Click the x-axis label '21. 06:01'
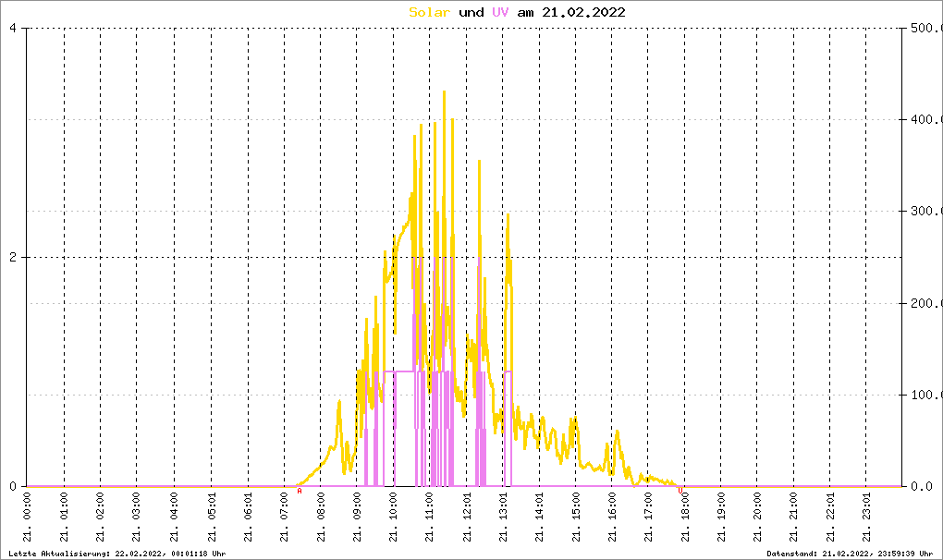 tap(248, 517)
